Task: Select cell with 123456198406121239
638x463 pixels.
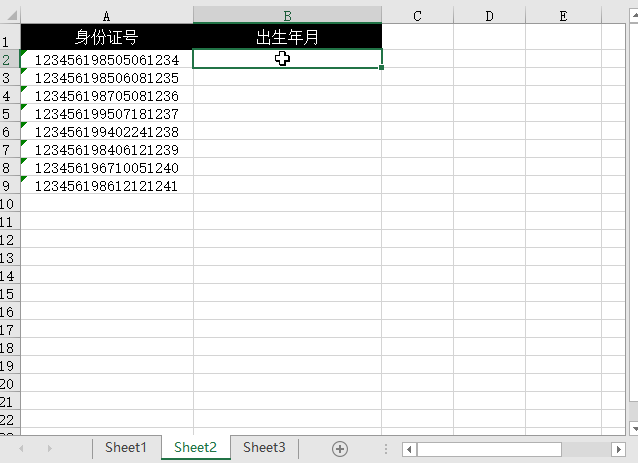Action: (107, 149)
